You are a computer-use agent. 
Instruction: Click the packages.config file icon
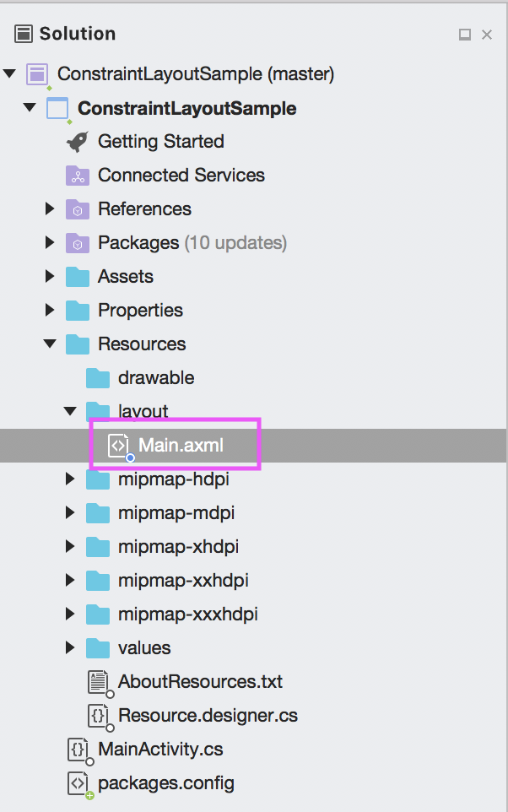78,783
